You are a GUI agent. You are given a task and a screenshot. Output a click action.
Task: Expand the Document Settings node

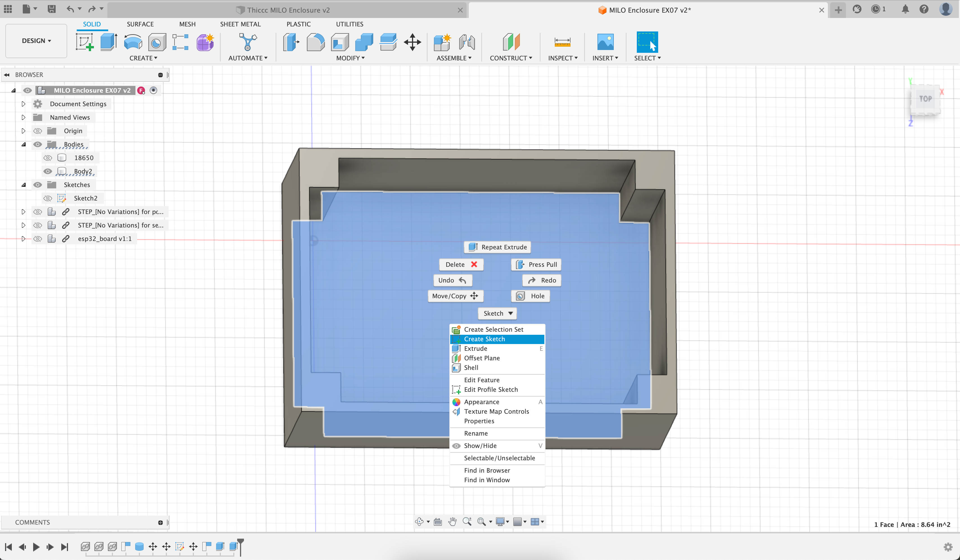23,104
